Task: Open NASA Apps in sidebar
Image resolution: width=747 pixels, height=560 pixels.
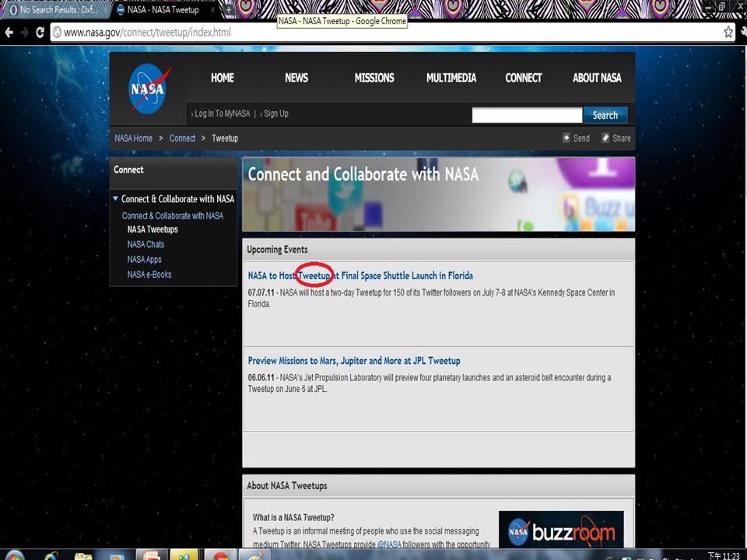Action: 145,260
